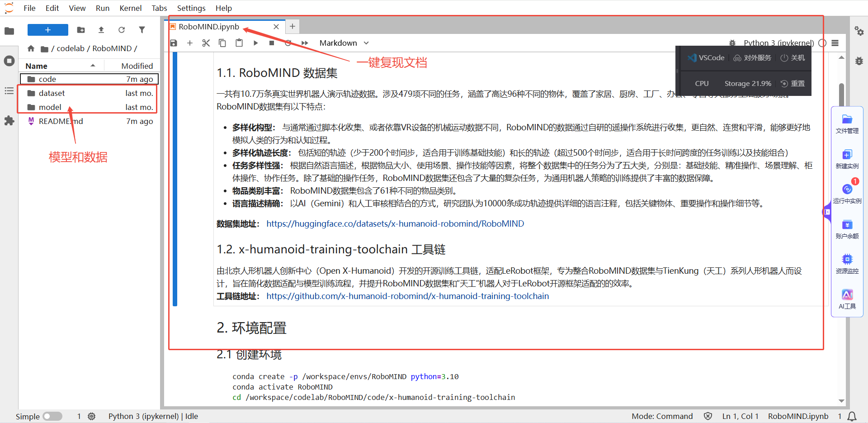Refresh the file list
The image size is (868, 423).
point(121,30)
